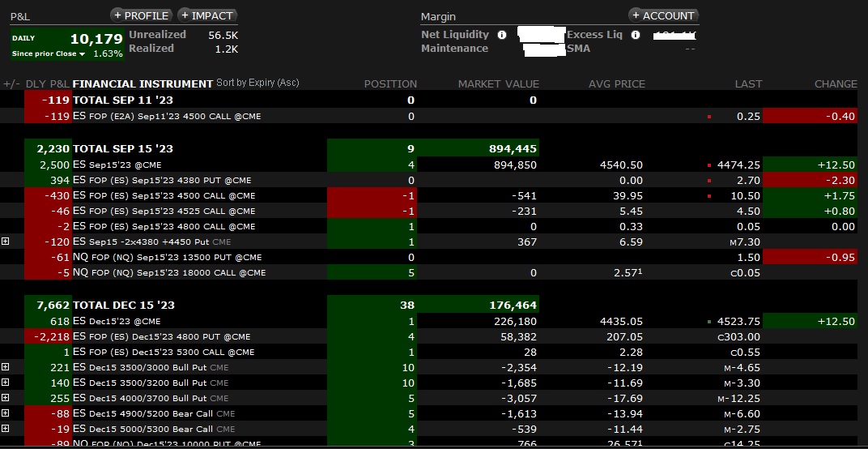The height and width of the screenshot is (449, 868).
Task: Select the Sep15'23 4800 CALL instrument
Action: (x=164, y=226)
